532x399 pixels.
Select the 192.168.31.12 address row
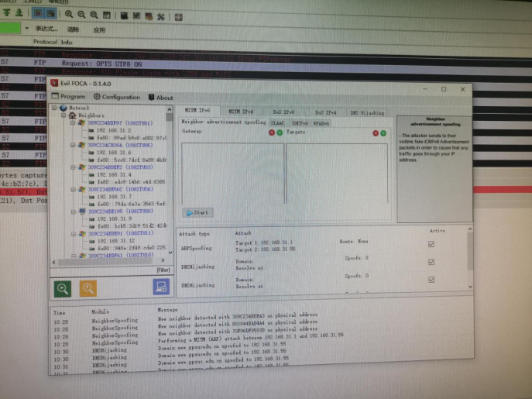tap(115, 241)
